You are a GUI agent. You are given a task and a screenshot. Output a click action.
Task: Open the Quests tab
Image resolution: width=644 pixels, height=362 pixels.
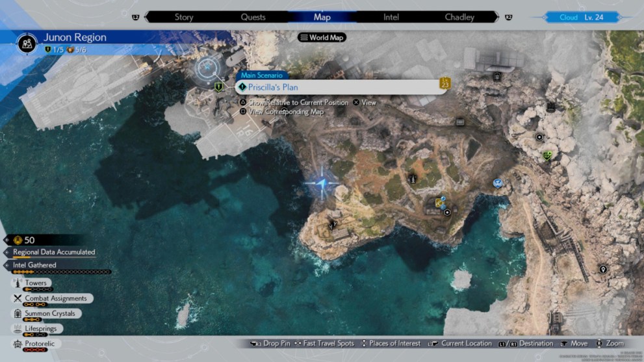point(253,17)
